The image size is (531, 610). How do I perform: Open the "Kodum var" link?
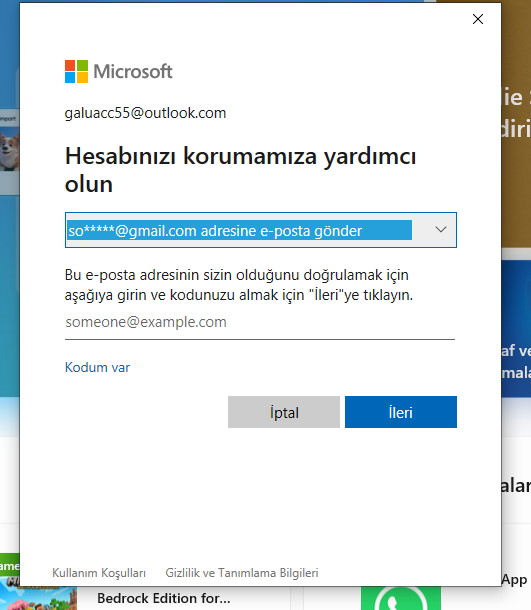97,367
